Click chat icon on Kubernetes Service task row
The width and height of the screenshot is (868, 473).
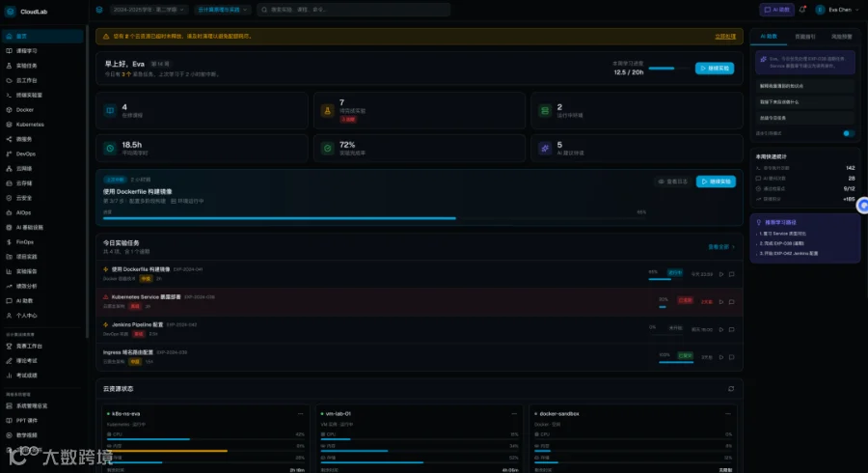point(731,302)
